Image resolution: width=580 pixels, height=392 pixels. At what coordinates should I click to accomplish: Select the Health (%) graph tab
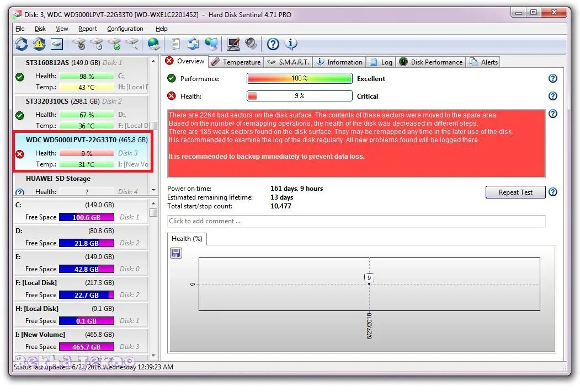pos(187,239)
